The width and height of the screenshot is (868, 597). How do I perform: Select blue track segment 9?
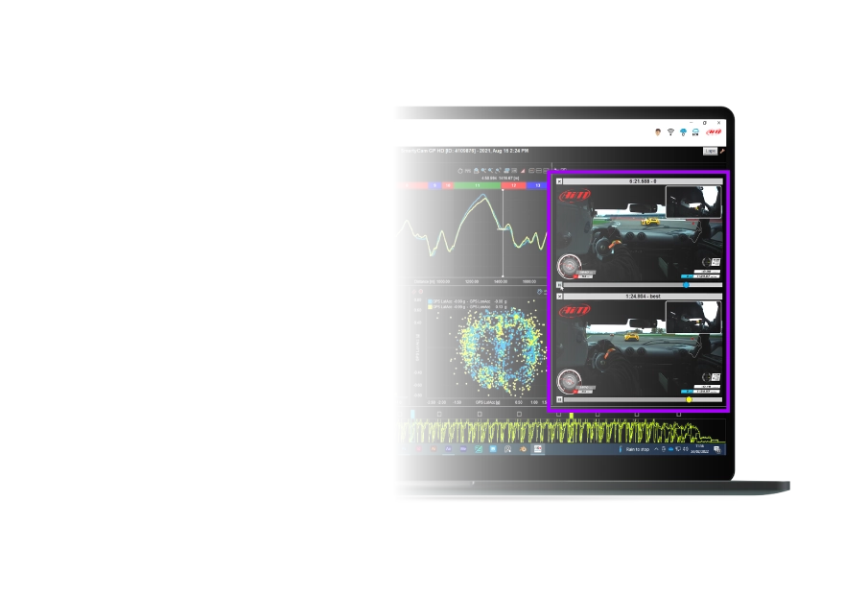coord(434,185)
